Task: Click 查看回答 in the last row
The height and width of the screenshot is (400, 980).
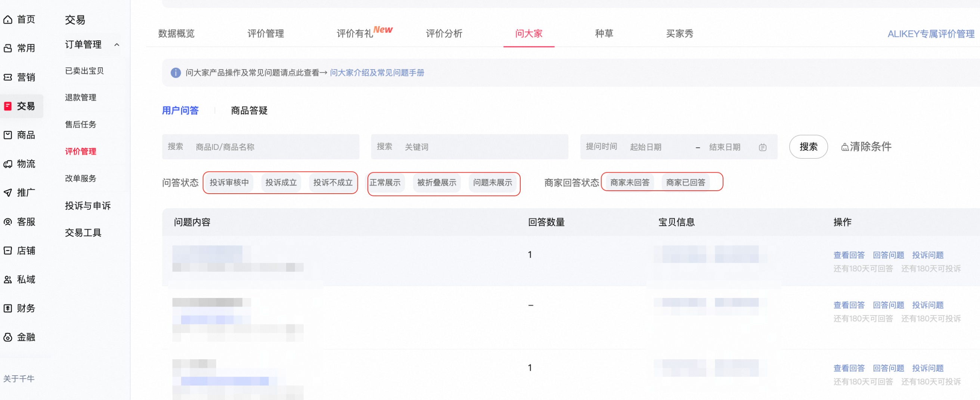Action: pyautogui.click(x=849, y=368)
